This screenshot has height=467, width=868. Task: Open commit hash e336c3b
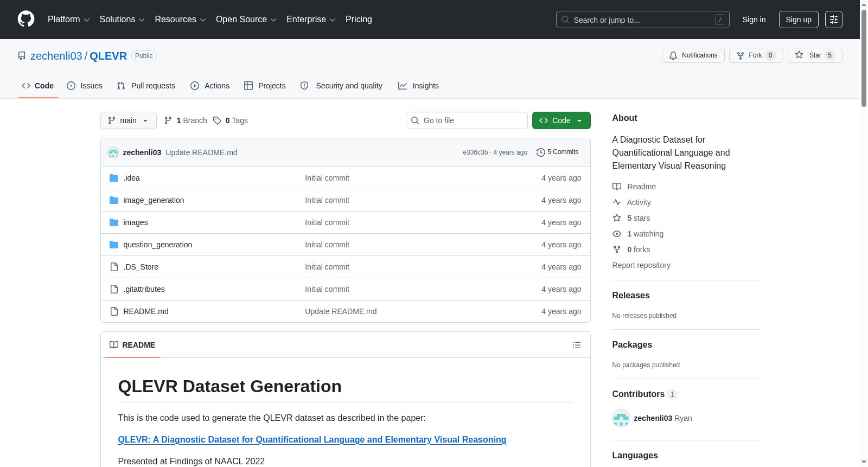(475, 152)
